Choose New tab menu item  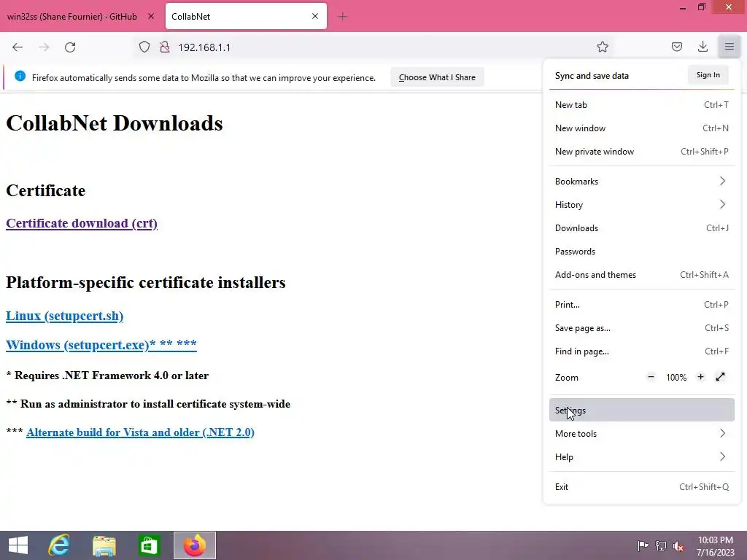coord(642,105)
